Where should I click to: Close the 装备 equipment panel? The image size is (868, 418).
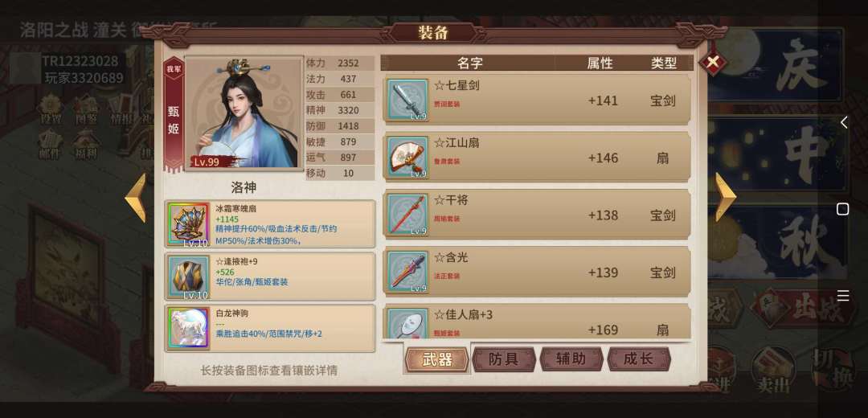coord(712,62)
